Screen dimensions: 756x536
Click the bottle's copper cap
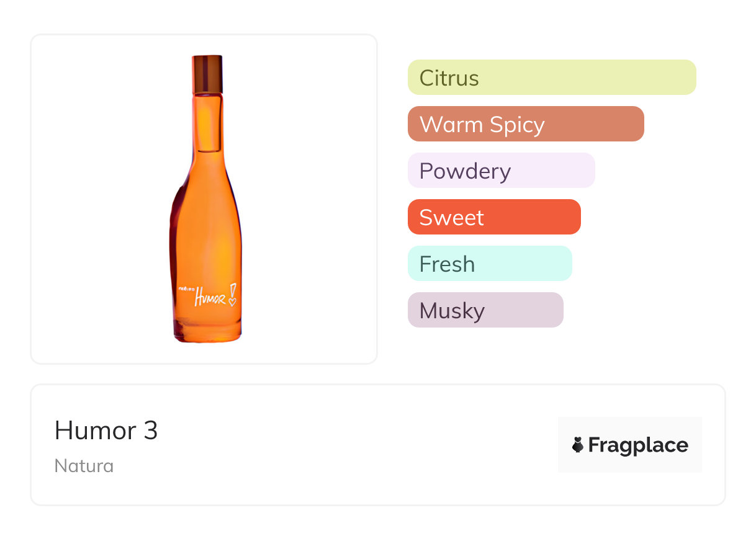207,74
